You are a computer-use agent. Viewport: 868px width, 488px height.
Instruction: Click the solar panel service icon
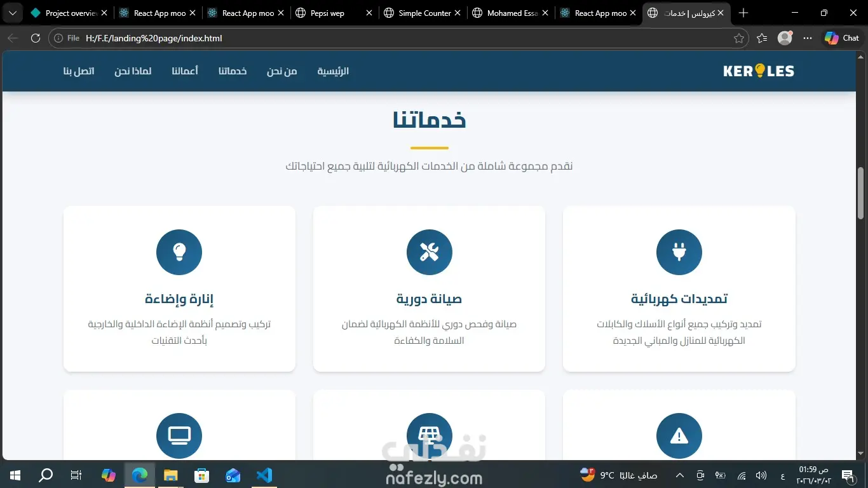[x=430, y=436]
